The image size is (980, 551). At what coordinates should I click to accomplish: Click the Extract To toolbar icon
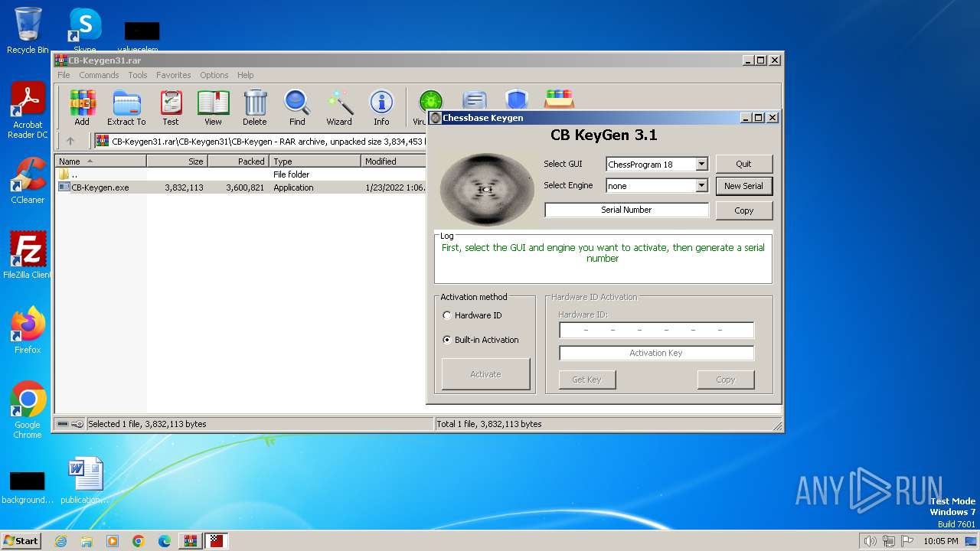tap(126, 107)
